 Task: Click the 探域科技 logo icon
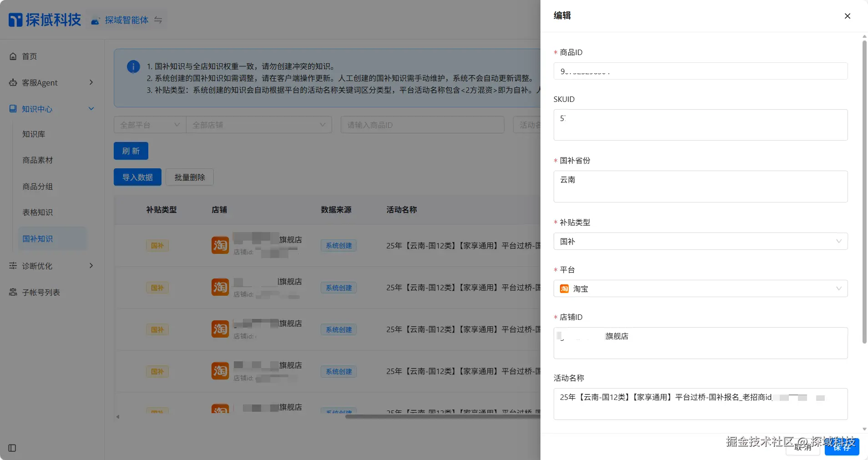pyautogui.click(x=15, y=19)
